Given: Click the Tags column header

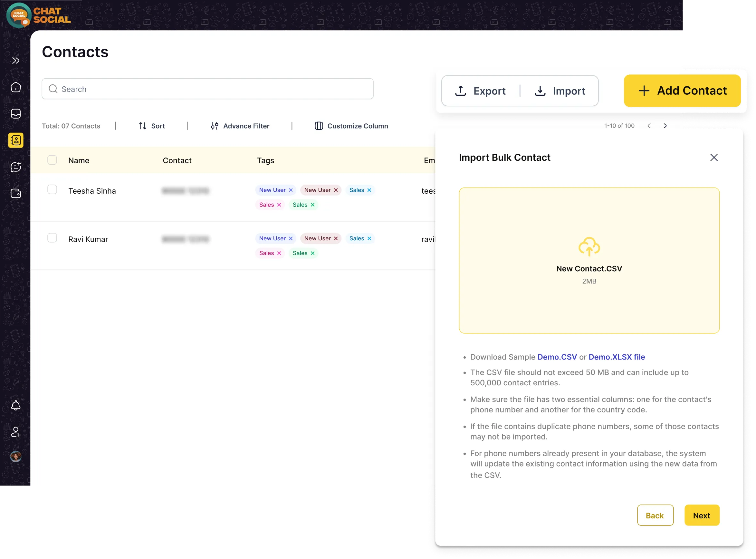Looking at the screenshot, I should [x=265, y=160].
